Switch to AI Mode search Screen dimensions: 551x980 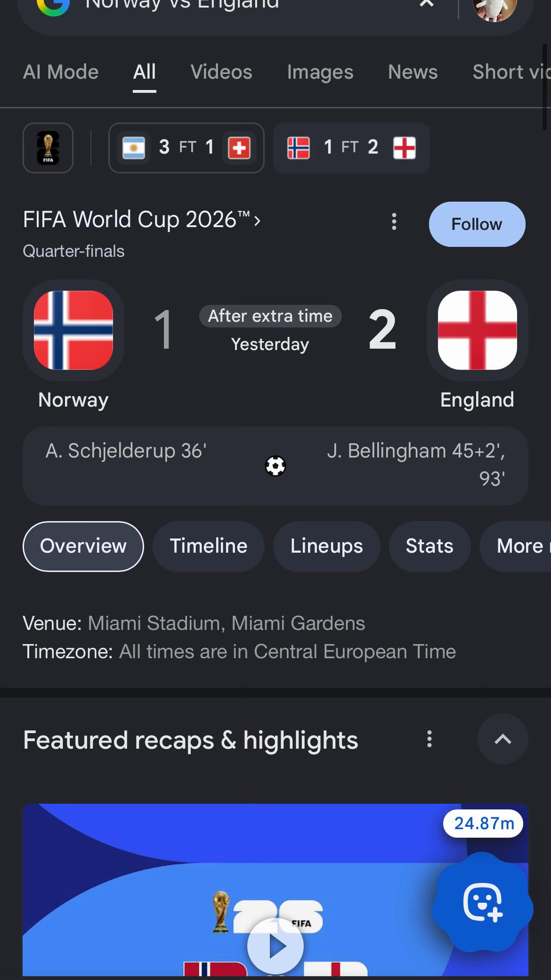pyautogui.click(x=61, y=72)
